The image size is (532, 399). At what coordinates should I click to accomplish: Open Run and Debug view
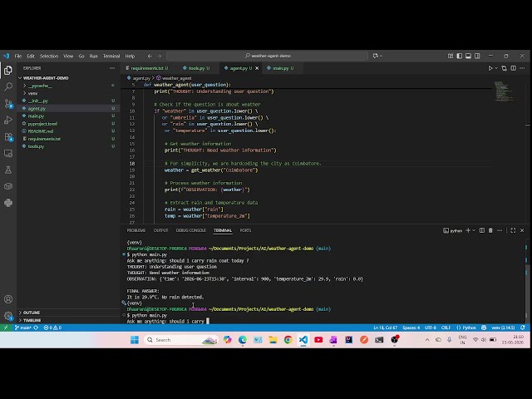(x=8, y=120)
